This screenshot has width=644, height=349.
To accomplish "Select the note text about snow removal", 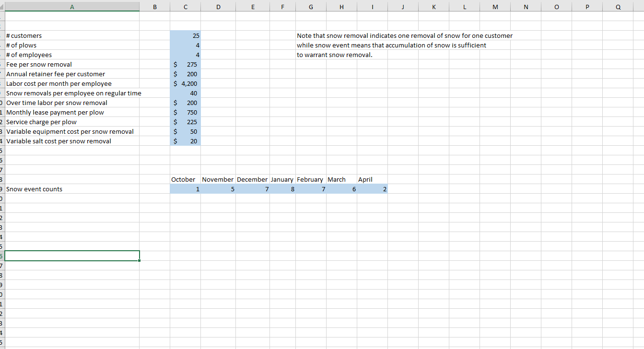I will pyautogui.click(x=405, y=45).
